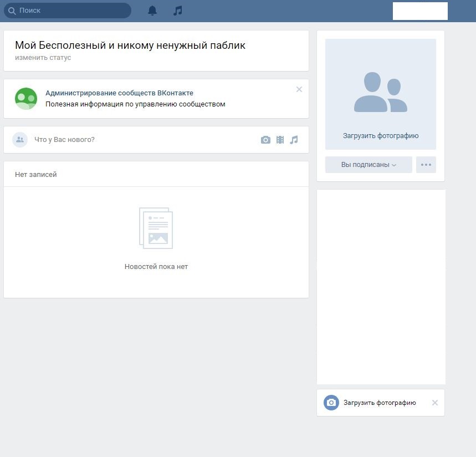
Task: Click the community title Мой Бесполезный паблик
Action: (x=130, y=45)
